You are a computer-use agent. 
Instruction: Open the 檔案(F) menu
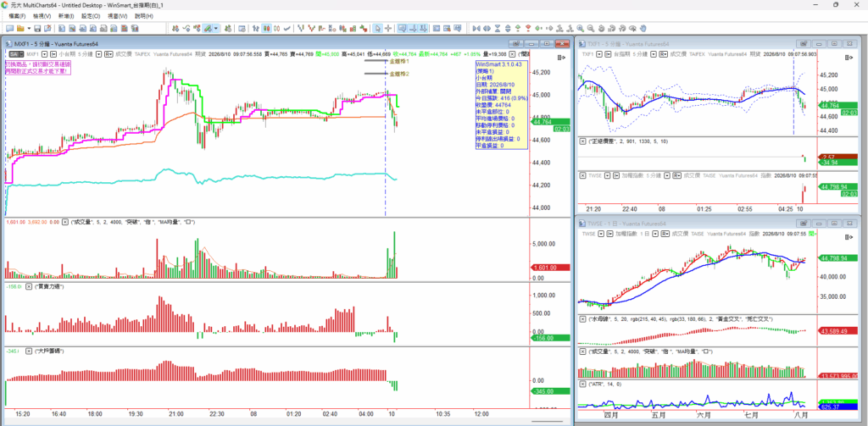click(x=17, y=16)
